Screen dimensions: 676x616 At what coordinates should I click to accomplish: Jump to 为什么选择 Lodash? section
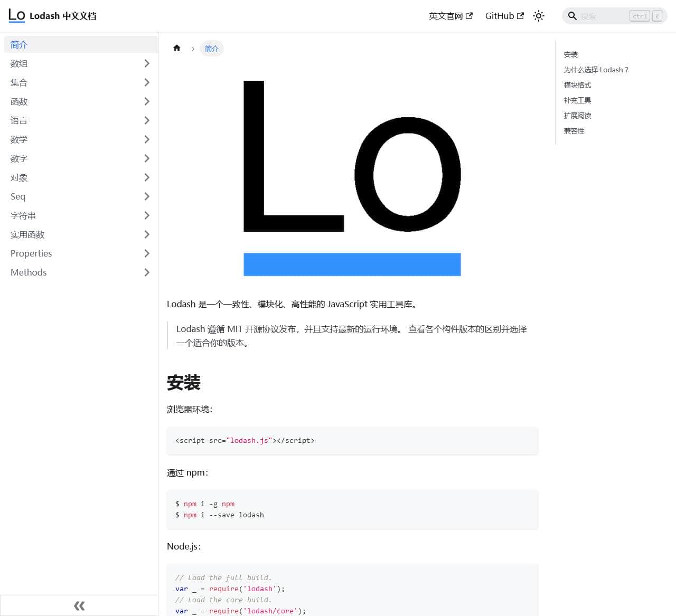click(x=596, y=70)
